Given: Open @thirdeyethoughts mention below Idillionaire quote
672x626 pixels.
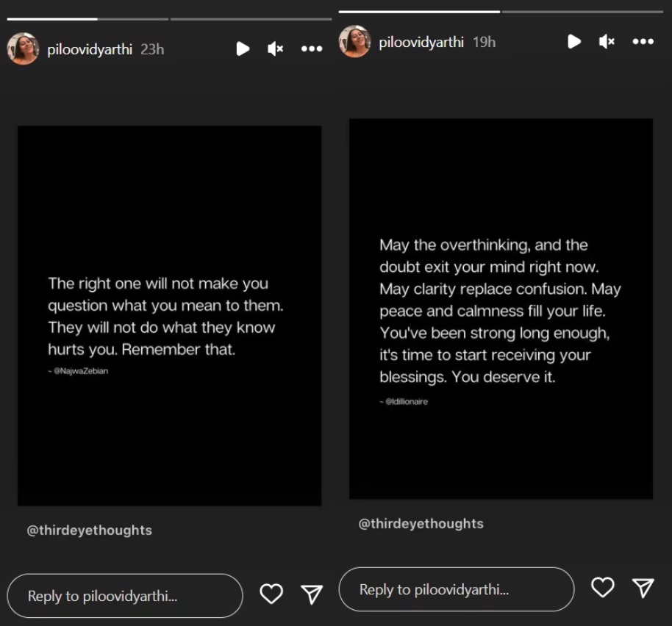Looking at the screenshot, I should tap(421, 524).
